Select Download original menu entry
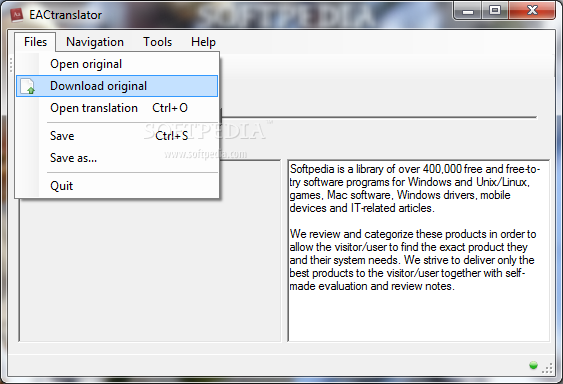563x384 pixels. point(117,86)
